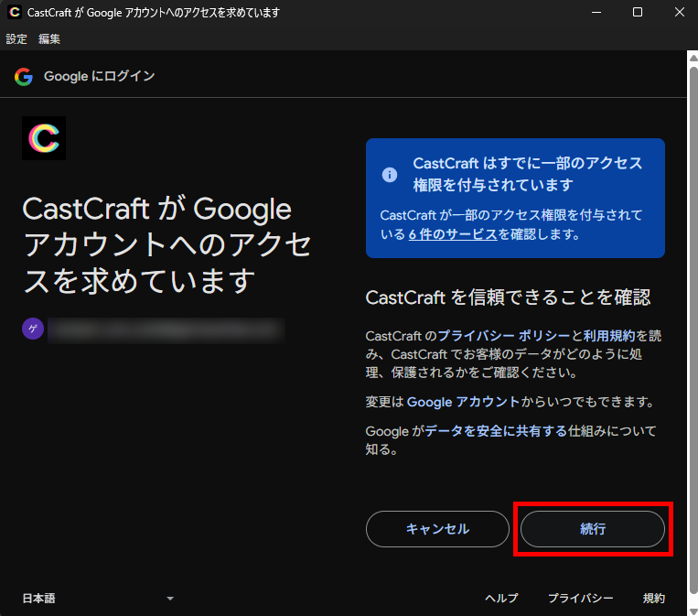Open the 編集 menu

49,39
